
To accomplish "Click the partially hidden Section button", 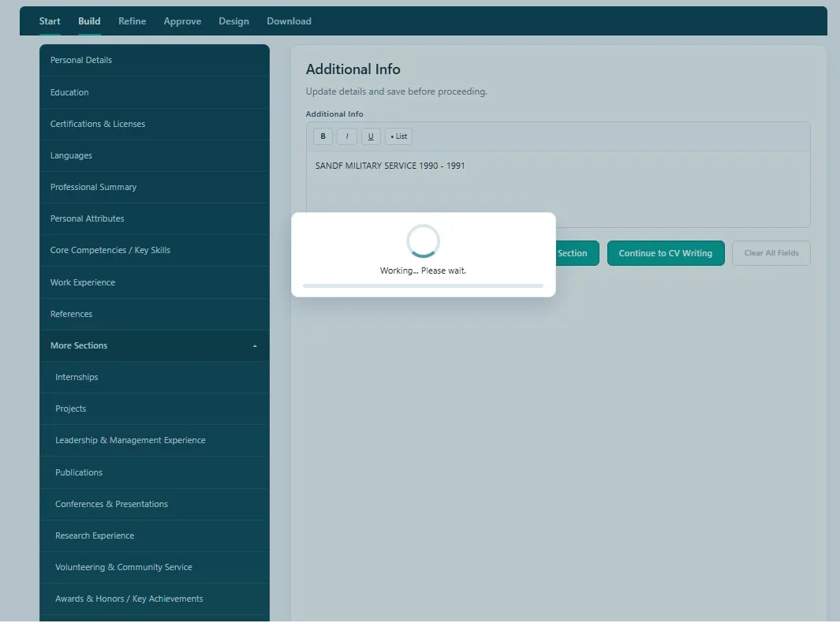I will [x=577, y=253].
